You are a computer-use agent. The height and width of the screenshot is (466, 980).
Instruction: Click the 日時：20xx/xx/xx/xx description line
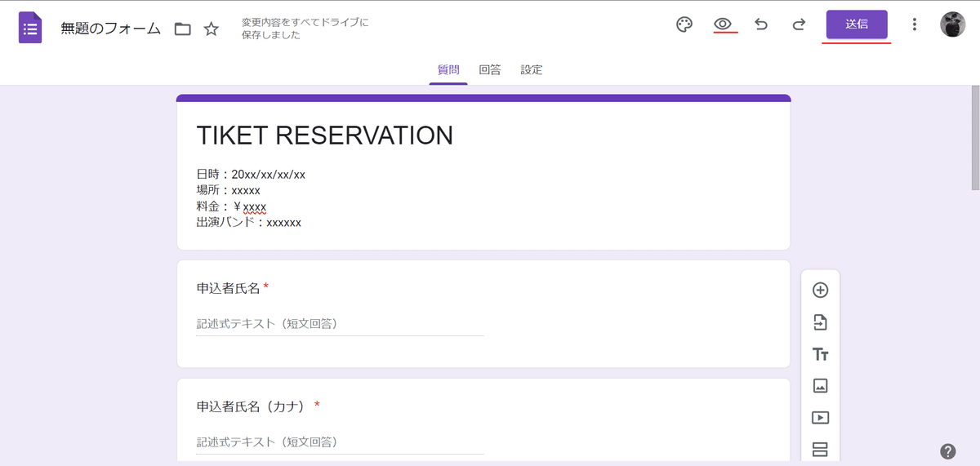[251, 175]
